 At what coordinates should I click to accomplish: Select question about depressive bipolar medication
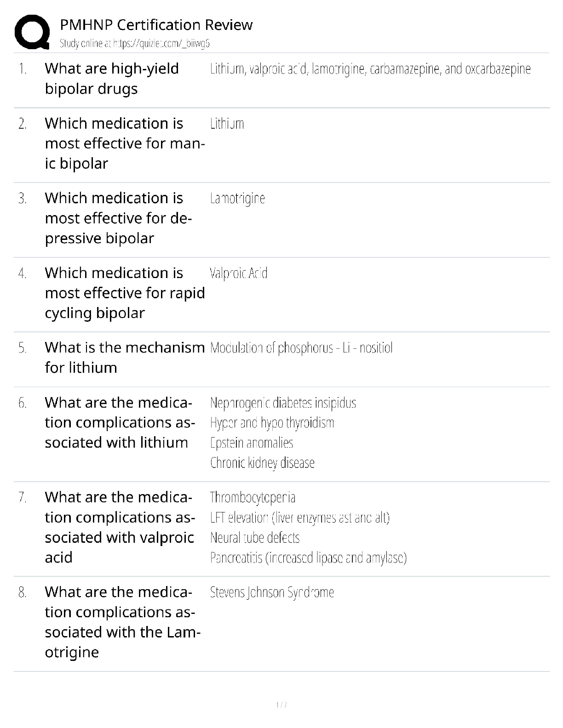[118, 218]
